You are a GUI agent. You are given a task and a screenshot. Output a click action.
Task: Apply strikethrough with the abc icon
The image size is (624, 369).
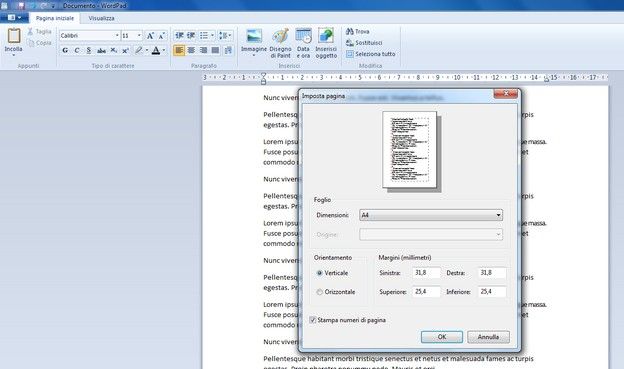(x=101, y=50)
